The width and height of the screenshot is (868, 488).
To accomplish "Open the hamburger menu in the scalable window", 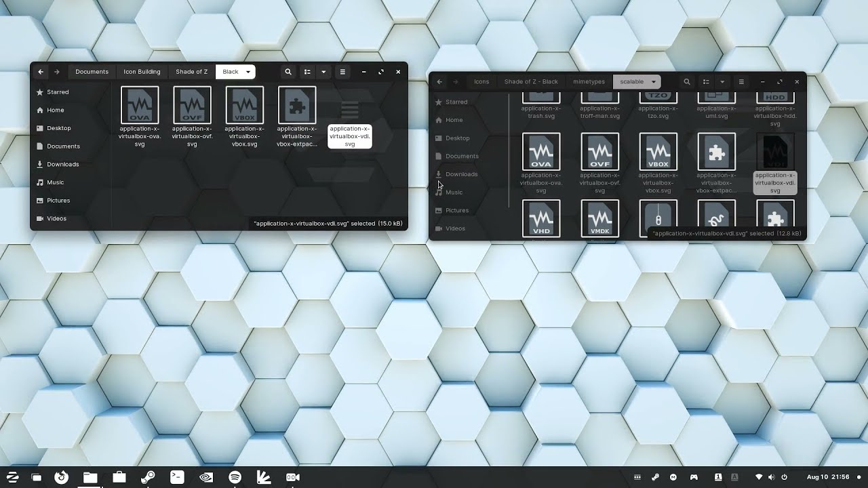I will pyautogui.click(x=741, y=82).
